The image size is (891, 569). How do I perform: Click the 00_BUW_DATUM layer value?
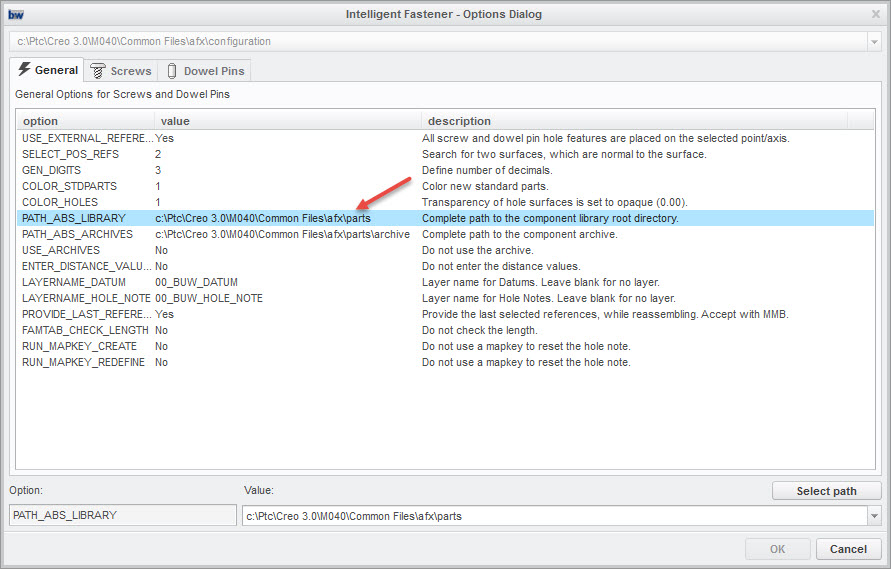tap(197, 282)
